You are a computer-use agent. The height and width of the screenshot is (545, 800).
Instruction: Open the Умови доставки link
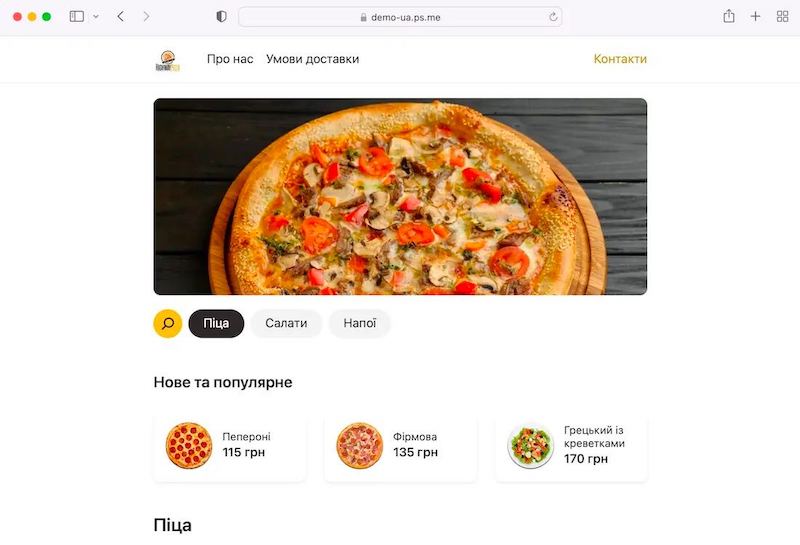(x=313, y=59)
